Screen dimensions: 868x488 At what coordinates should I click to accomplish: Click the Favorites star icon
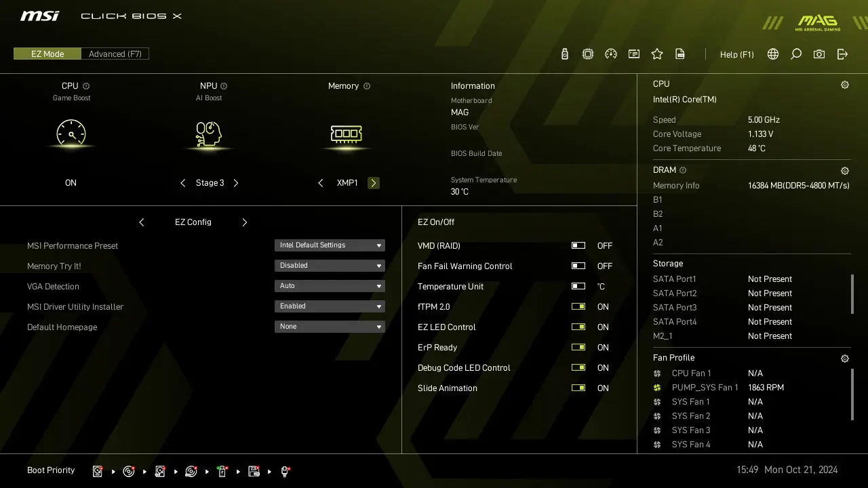pos(656,54)
